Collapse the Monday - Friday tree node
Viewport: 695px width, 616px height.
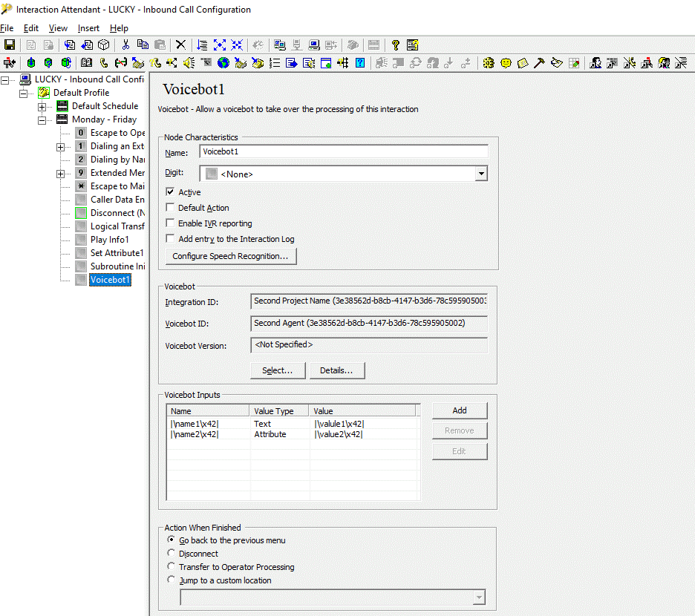coord(42,119)
